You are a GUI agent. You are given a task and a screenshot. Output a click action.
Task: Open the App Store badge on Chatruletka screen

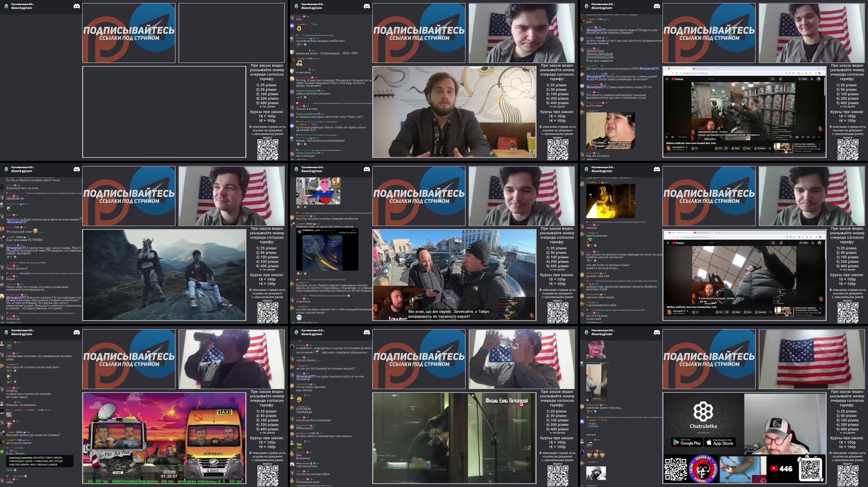pyautogui.click(x=720, y=443)
